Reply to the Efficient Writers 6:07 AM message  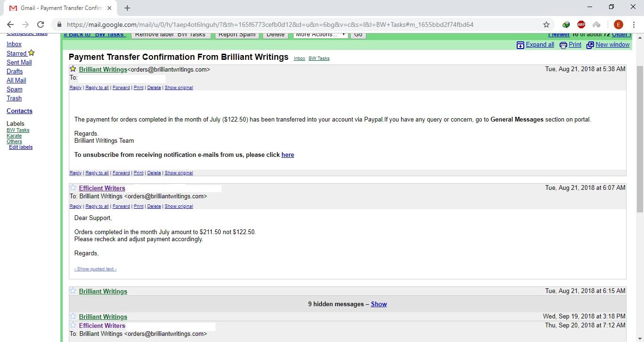(x=75, y=206)
